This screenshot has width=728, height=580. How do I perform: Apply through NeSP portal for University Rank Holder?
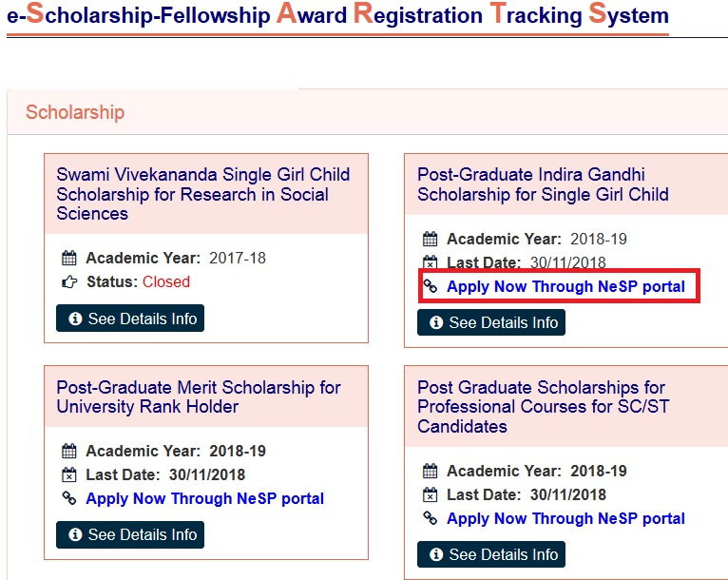click(204, 498)
